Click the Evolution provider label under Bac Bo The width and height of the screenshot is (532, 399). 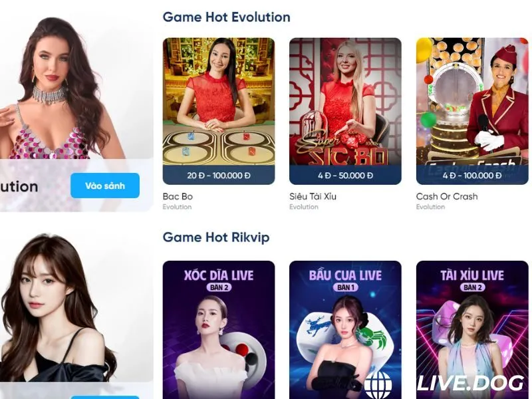coord(177,207)
